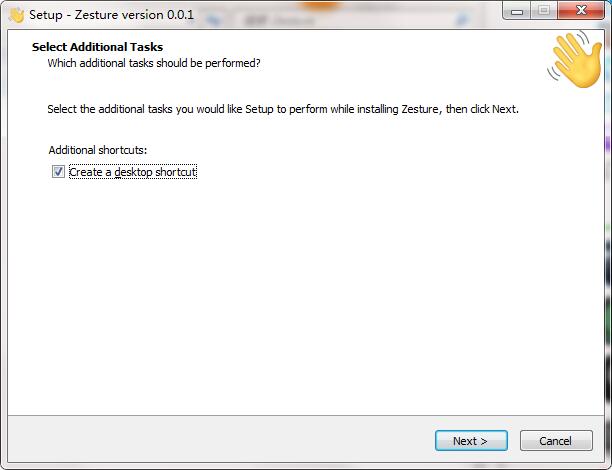Close the Zesture setup window
The height and width of the screenshot is (470, 612).
[581, 11]
